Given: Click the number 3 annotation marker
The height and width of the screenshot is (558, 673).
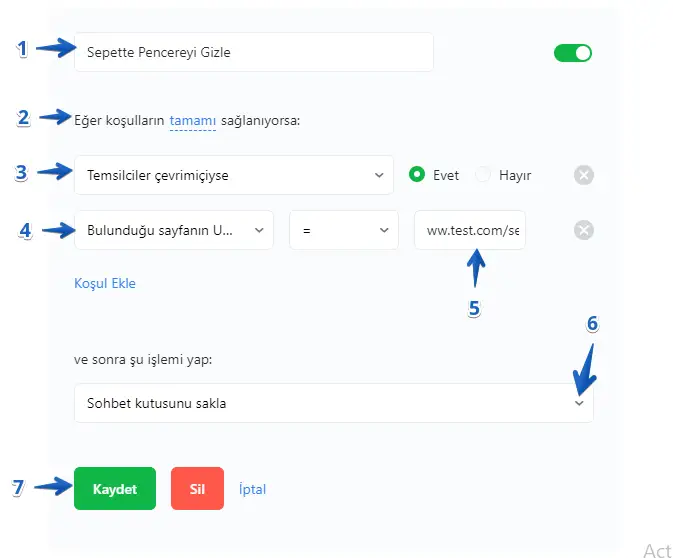Looking at the screenshot, I should pyautogui.click(x=20, y=171).
